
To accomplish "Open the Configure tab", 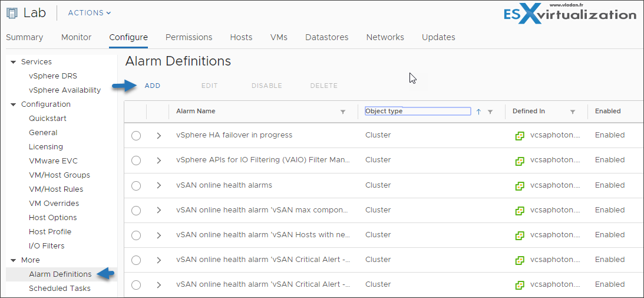I will click(128, 37).
